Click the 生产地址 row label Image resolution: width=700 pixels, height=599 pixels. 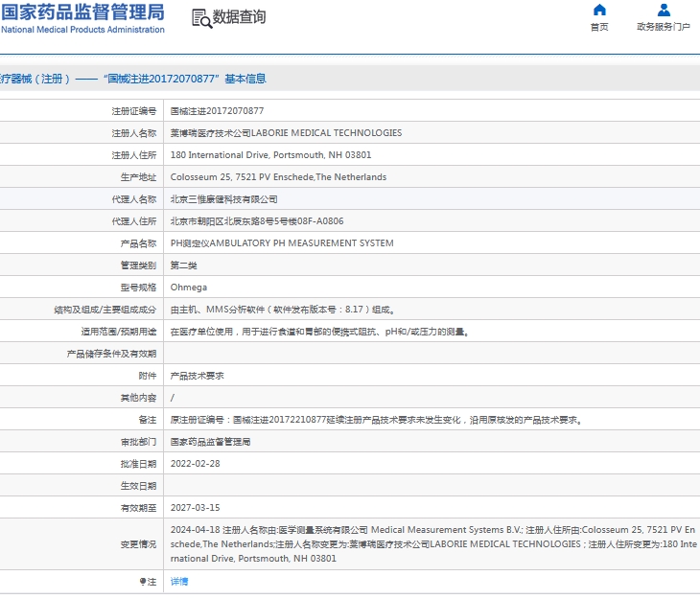[138, 177]
